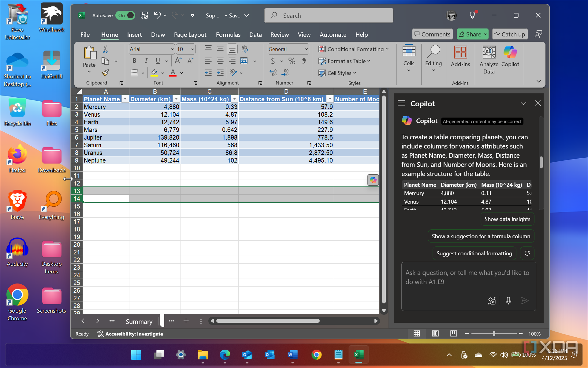Click the Increase Decimal icon

tap(273, 73)
